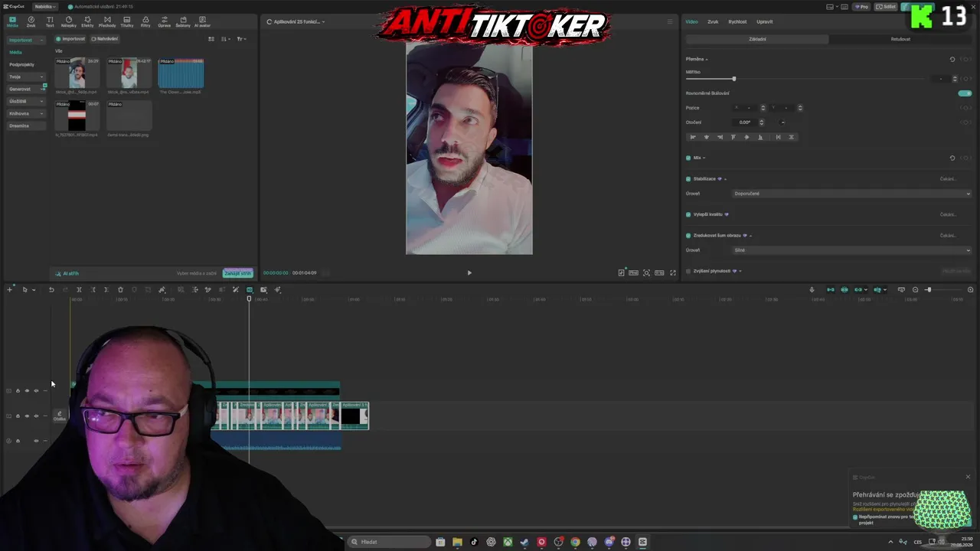980x551 pixels.
Task: Select Podprojekty in the media sidebar
Action: coord(21,64)
